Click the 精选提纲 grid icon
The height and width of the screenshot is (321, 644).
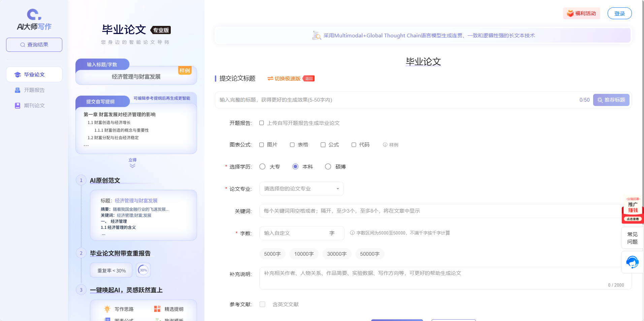point(157,309)
